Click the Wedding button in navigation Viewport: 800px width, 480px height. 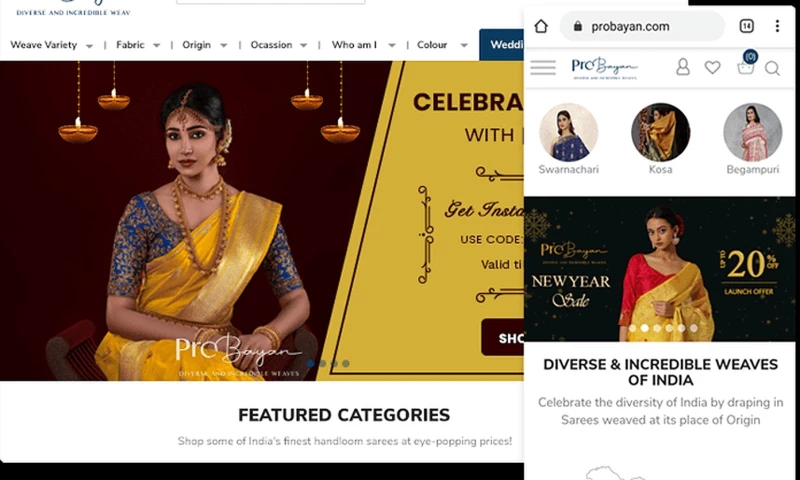[502, 45]
